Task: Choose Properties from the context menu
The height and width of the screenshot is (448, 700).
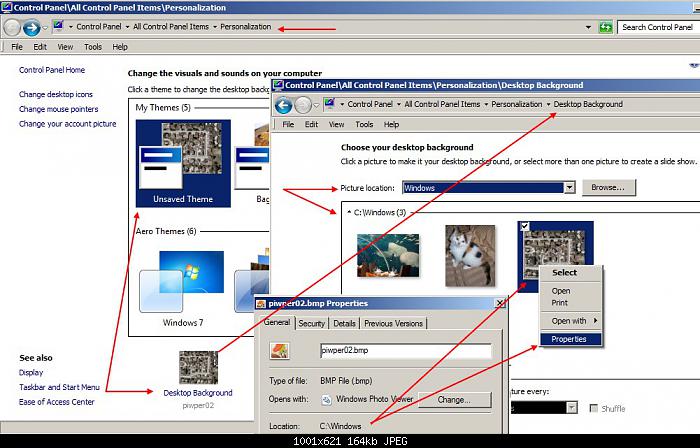Action: click(x=571, y=339)
